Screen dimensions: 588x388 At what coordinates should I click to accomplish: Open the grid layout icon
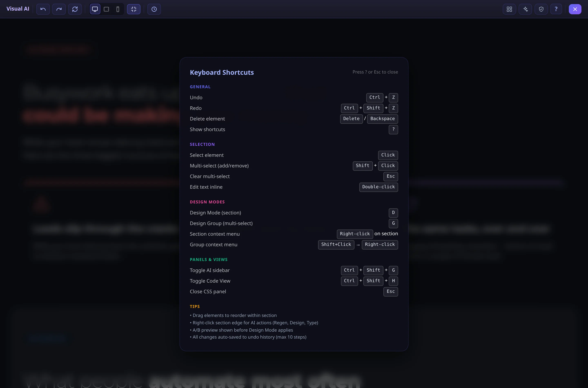pyautogui.click(x=509, y=9)
